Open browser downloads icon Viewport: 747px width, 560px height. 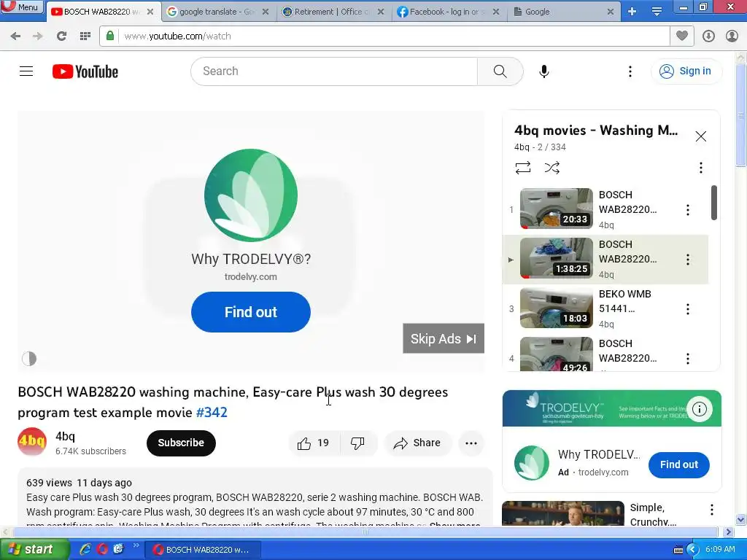click(708, 36)
